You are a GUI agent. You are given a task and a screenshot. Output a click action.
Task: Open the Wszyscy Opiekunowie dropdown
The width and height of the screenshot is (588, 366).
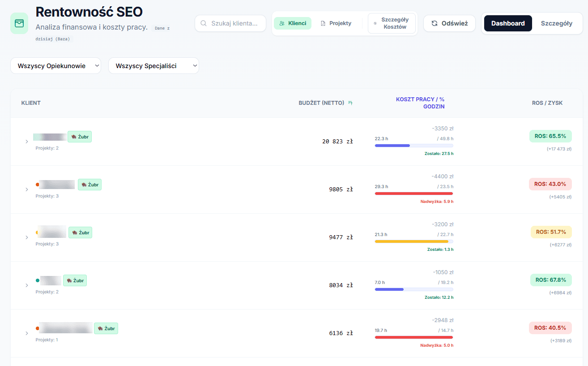(x=56, y=66)
